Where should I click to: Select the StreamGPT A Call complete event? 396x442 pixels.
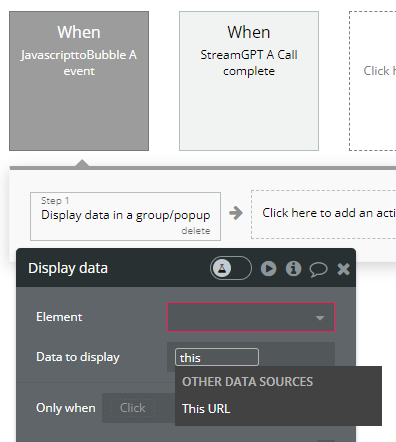pos(249,81)
